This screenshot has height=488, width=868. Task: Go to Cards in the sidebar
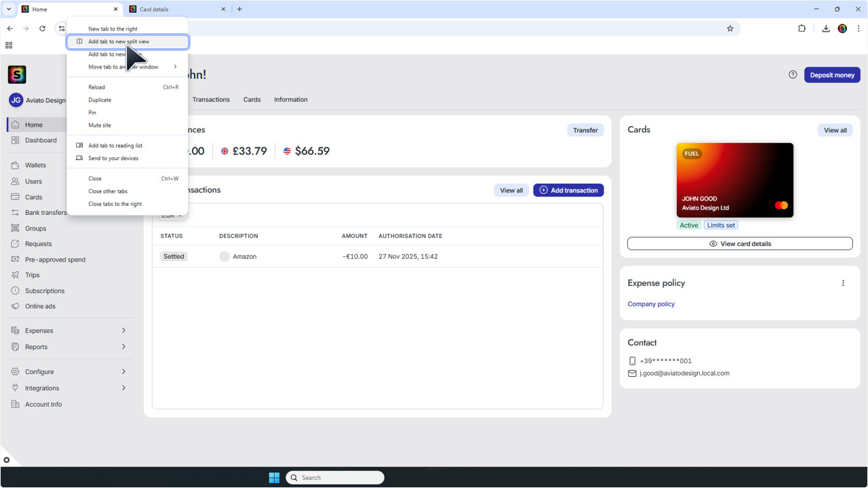click(33, 197)
